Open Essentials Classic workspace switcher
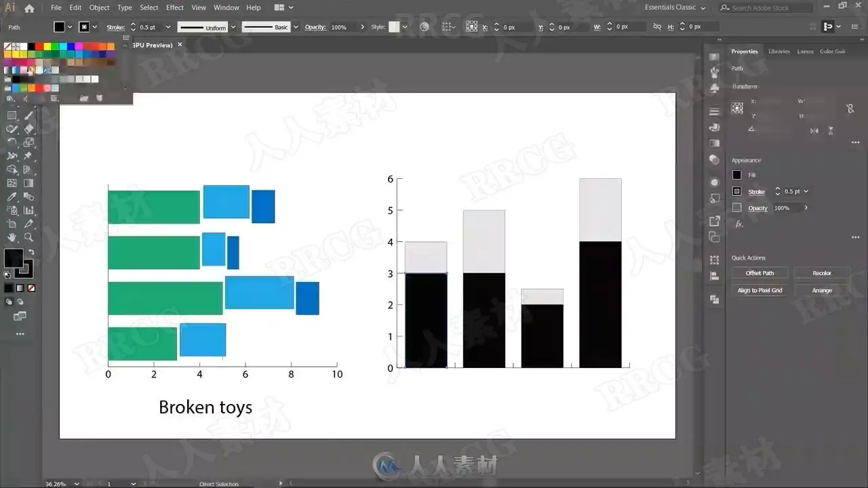The image size is (868, 488). (x=675, y=7)
